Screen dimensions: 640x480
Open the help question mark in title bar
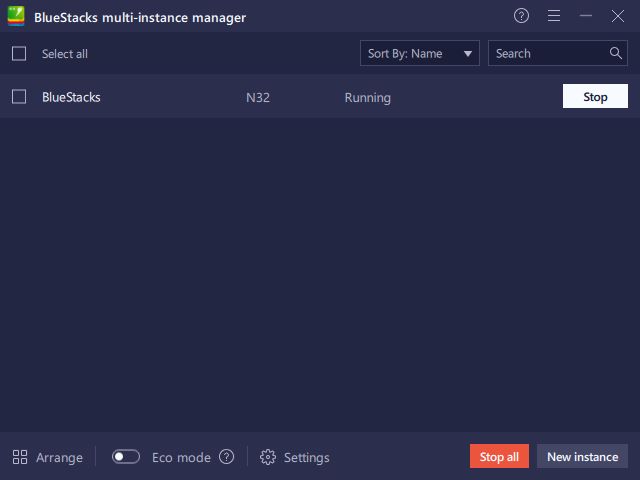521,16
